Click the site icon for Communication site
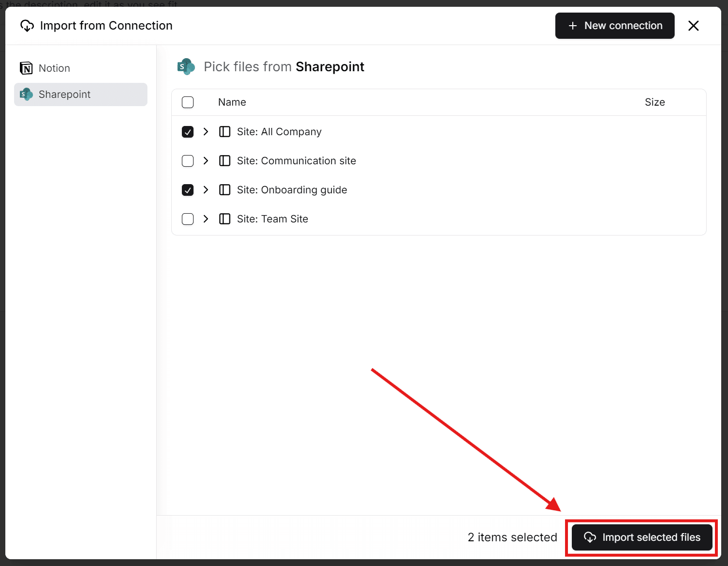Screen dimensions: 728x566 [225, 161]
